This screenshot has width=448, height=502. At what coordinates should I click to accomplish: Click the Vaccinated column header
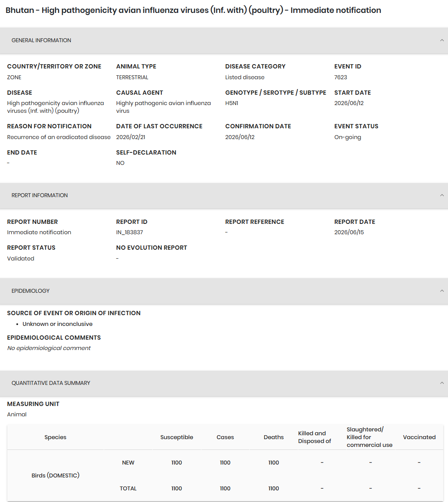pyautogui.click(x=419, y=437)
